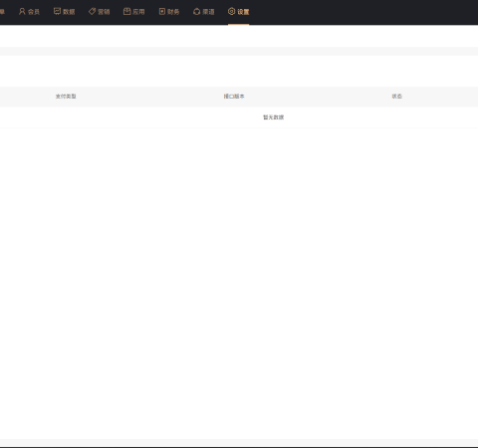Click the 会员 person icon

pyautogui.click(x=22, y=12)
